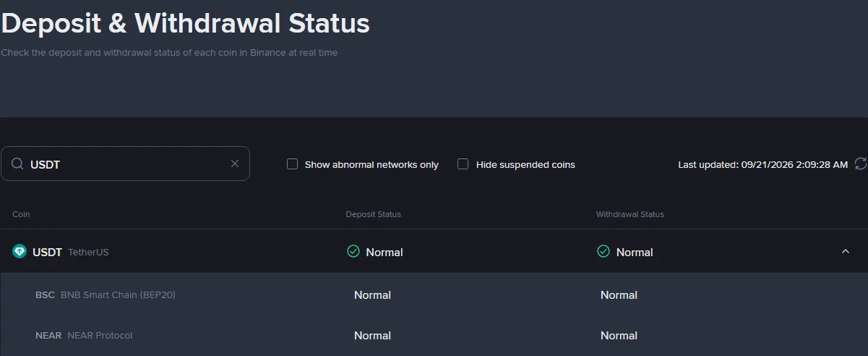Click the Deposit & Withdrawal Status heading
868x356 pixels.
(186, 23)
